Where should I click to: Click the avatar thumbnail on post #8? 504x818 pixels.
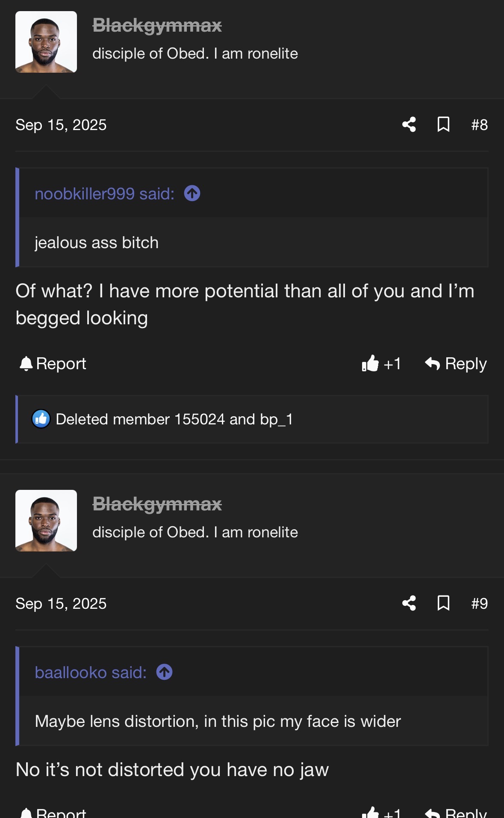[46, 42]
